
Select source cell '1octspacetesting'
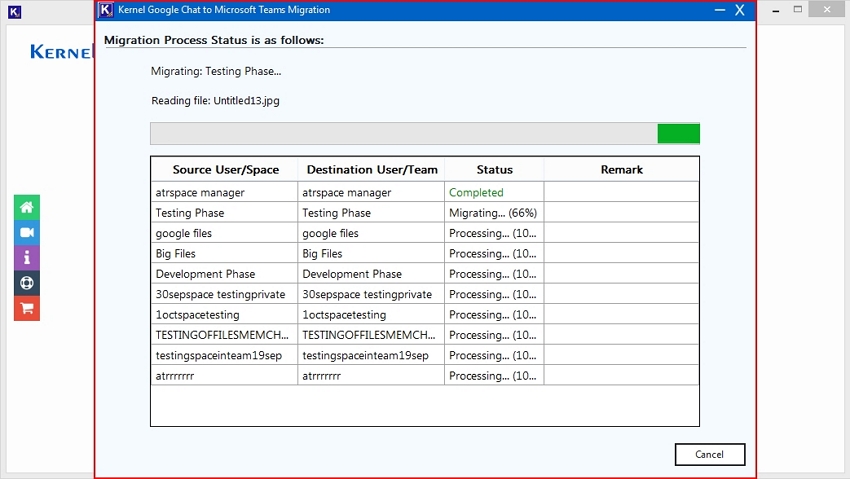224,315
